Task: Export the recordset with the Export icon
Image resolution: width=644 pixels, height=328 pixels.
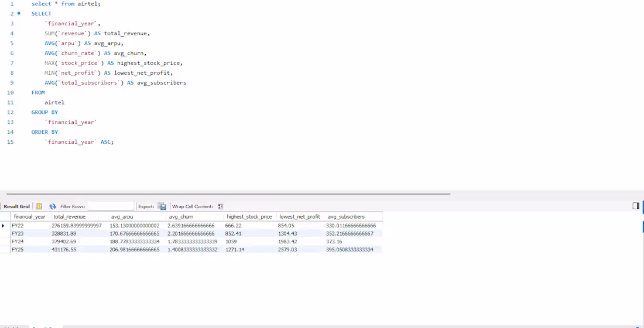Action: tap(162, 206)
